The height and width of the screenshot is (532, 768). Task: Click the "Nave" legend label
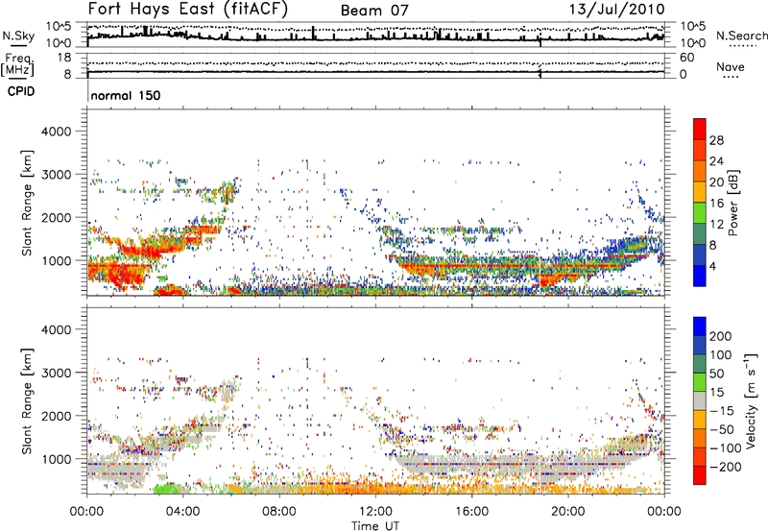pos(730,66)
